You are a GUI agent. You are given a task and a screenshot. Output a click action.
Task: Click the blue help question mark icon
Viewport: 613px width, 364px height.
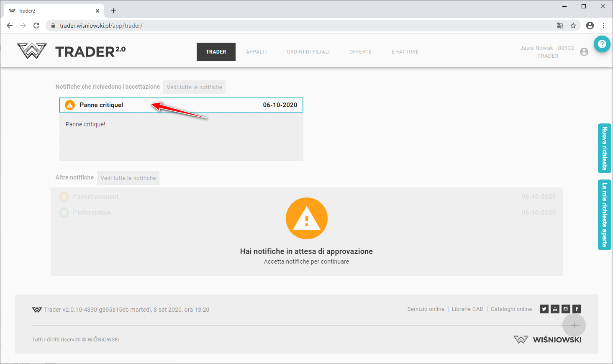[x=602, y=44]
